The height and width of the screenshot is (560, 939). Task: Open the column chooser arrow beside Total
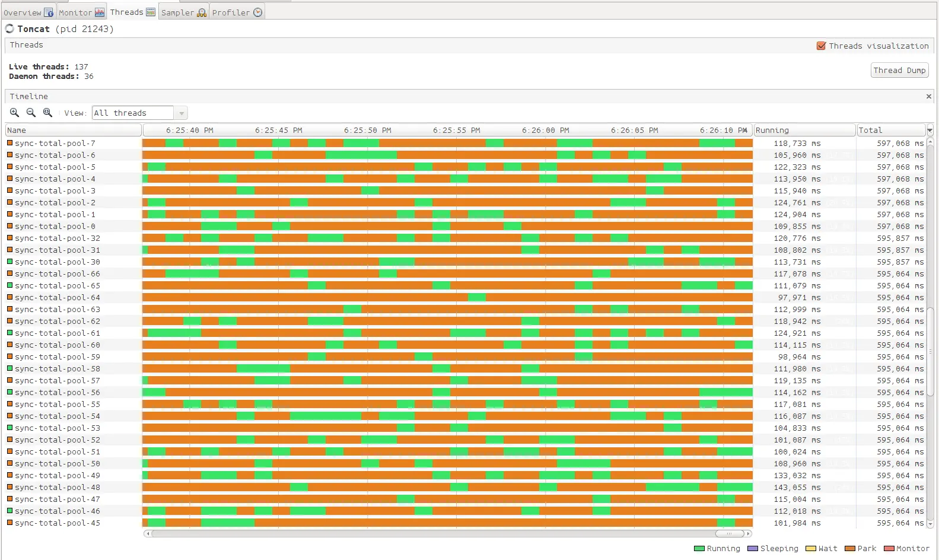(x=930, y=130)
